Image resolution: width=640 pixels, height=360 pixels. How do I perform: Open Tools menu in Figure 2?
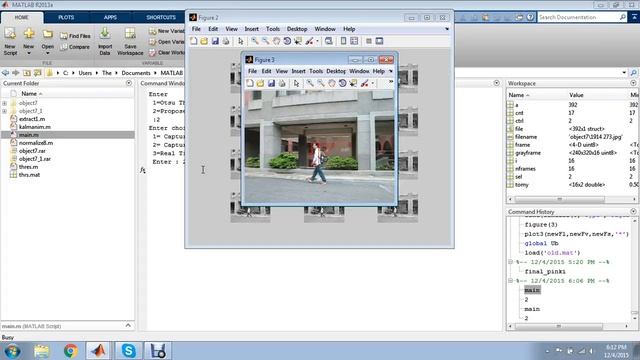click(273, 29)
